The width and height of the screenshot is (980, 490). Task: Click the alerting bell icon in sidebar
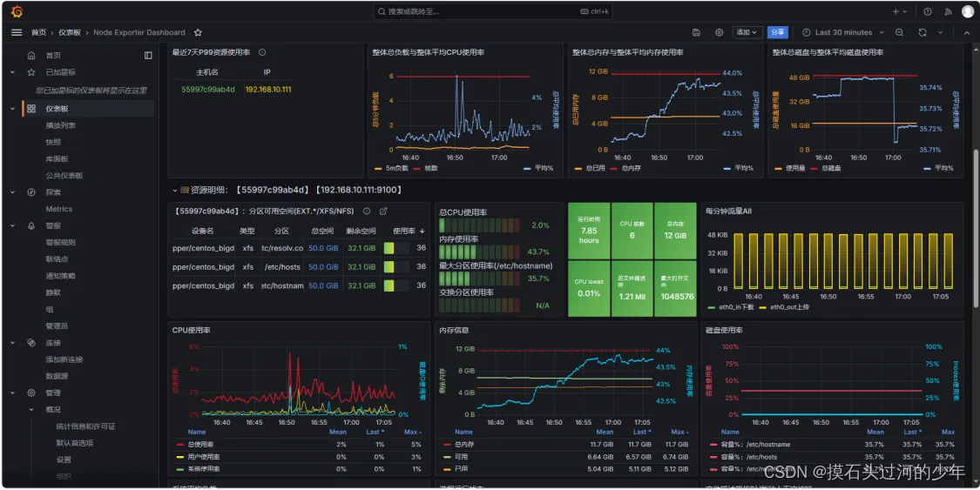[x=31, y=226]
